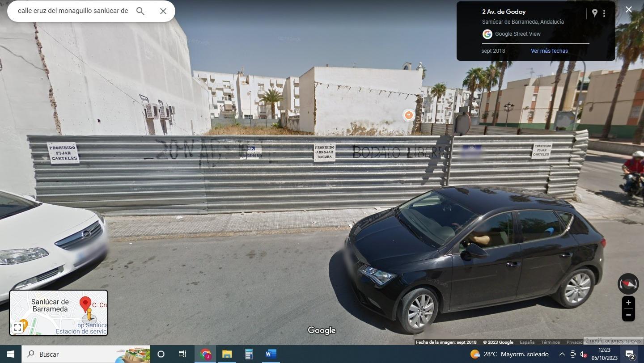This screenshot has height=363, width=644.
Task: Close Street View with top-right X
Action: pos(629,9)
